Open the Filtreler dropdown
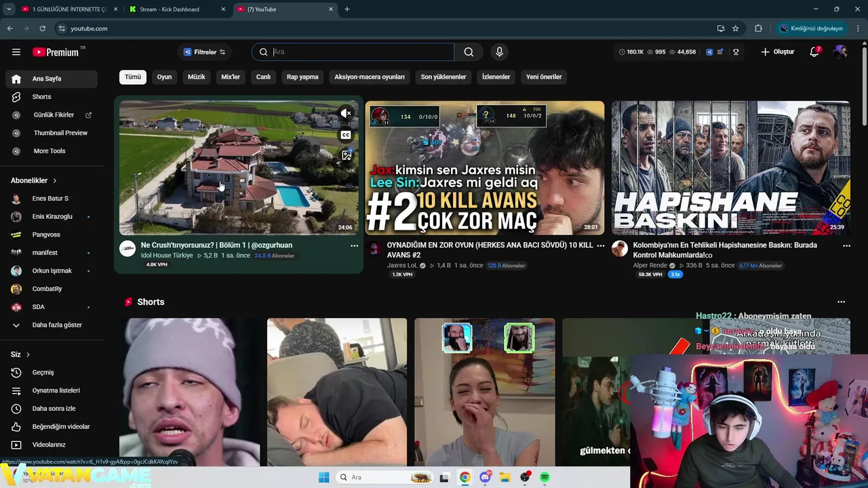 pos(205,52)
